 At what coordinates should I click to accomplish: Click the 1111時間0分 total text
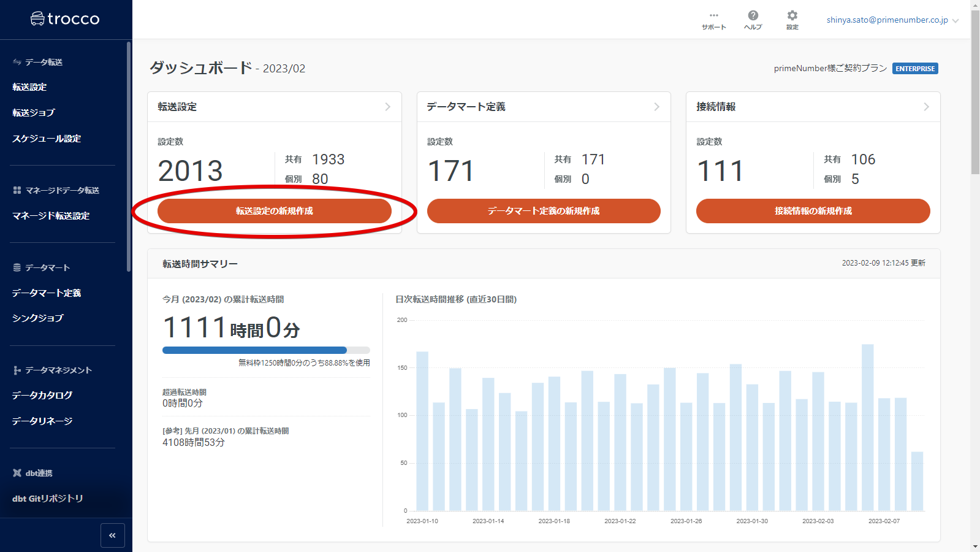(231, 328)
